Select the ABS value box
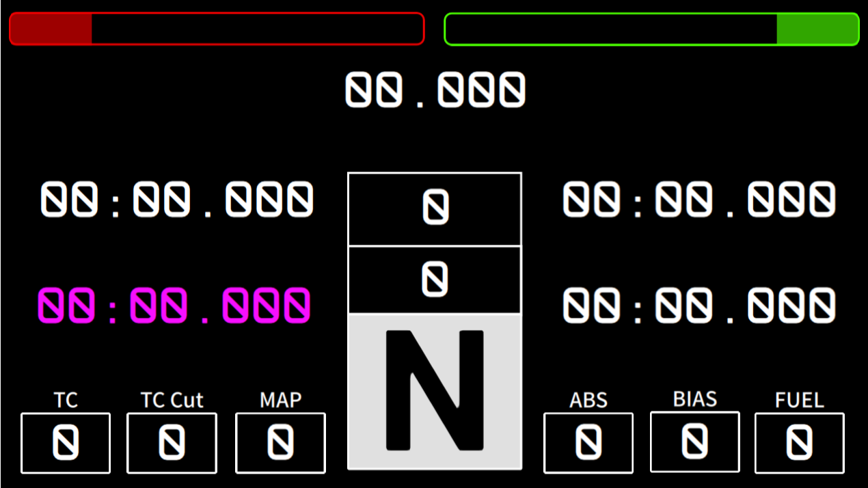This screenshot has height=488, width=868. click(x=588, y=443)
